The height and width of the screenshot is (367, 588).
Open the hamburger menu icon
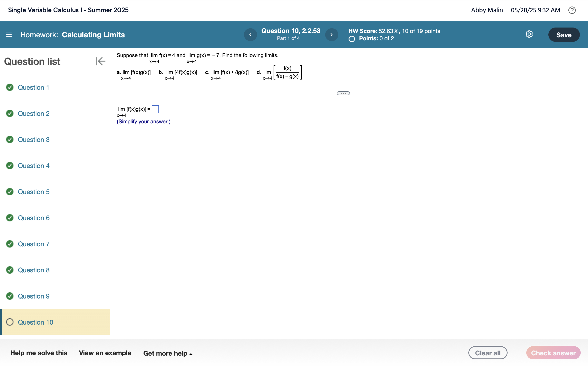pyautogui.click(x=9, y=34)
